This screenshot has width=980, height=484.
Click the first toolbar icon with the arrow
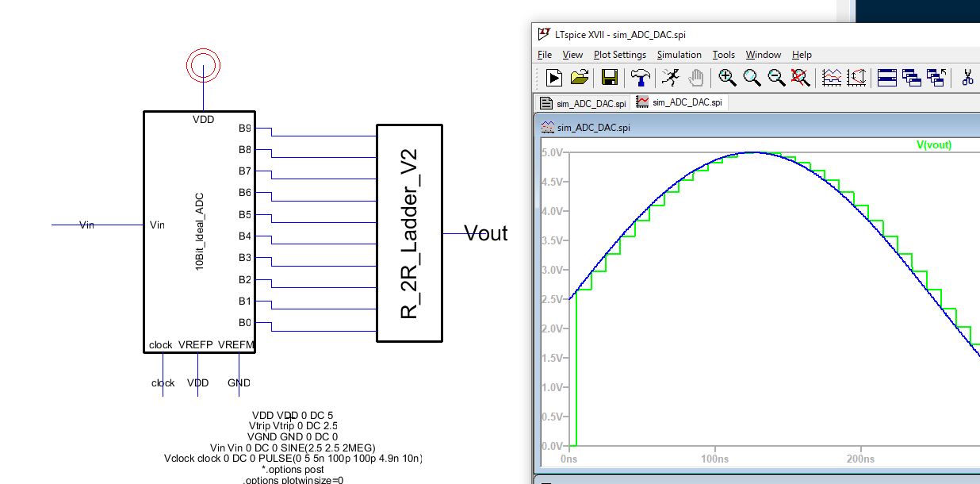pyautogui.click(x=554, y=77)
